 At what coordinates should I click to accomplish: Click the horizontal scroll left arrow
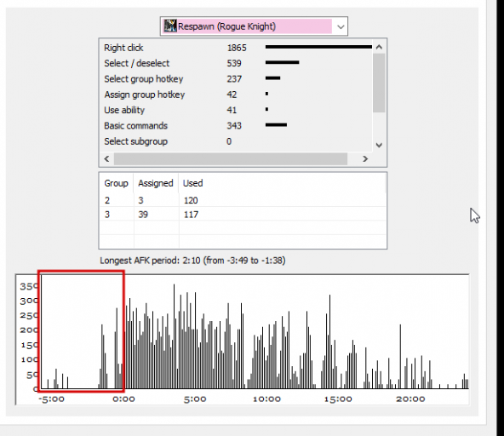107,158
